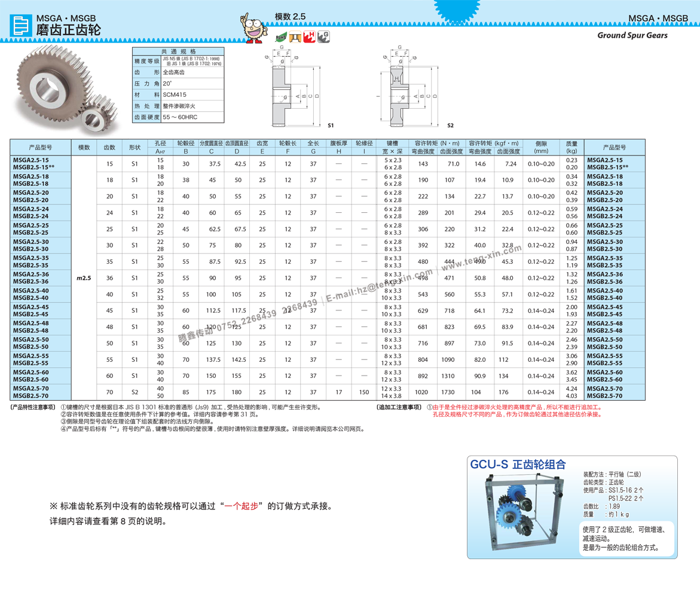Click the 共通规格 table header
This screenshot has width=700, height=598.
178,51
